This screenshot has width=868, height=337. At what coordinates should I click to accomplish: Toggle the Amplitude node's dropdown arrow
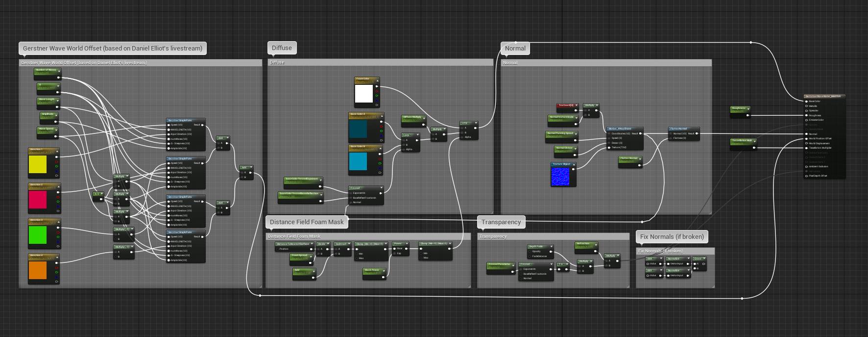coord(56,115)
